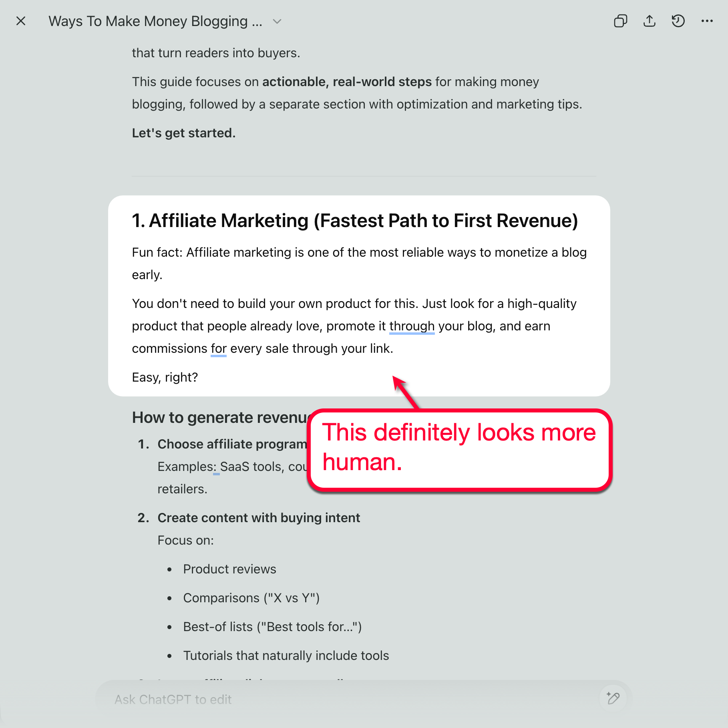Click the share export icon
Image resolution: width=728 pixels, height=728 pixels.
coord(649,21)
